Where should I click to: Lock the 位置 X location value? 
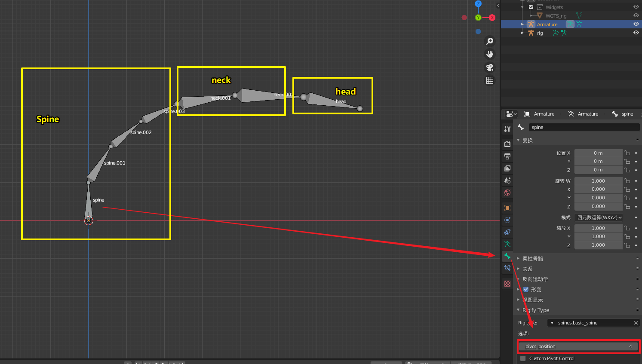pyautogui.click(x=627, y=153)
